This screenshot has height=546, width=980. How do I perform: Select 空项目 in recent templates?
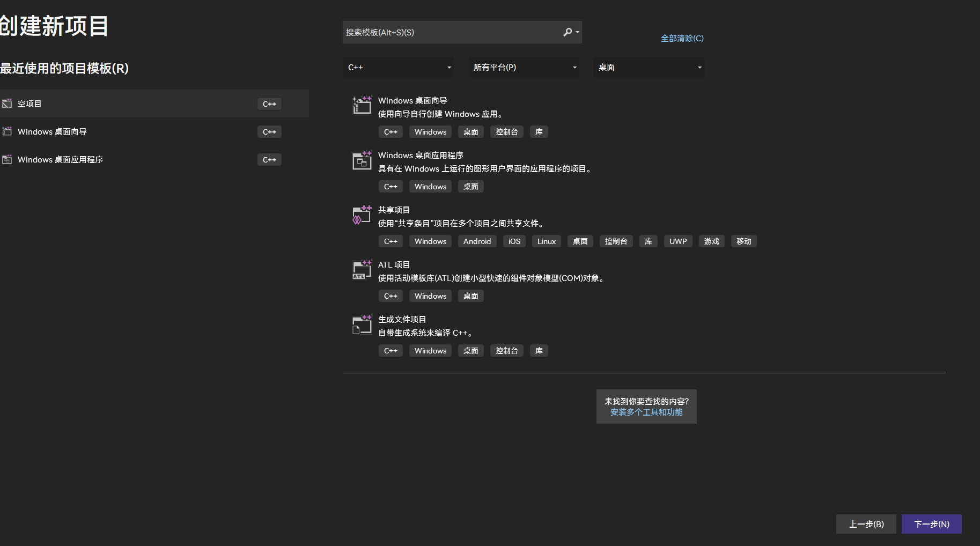[x=154, y=104]
